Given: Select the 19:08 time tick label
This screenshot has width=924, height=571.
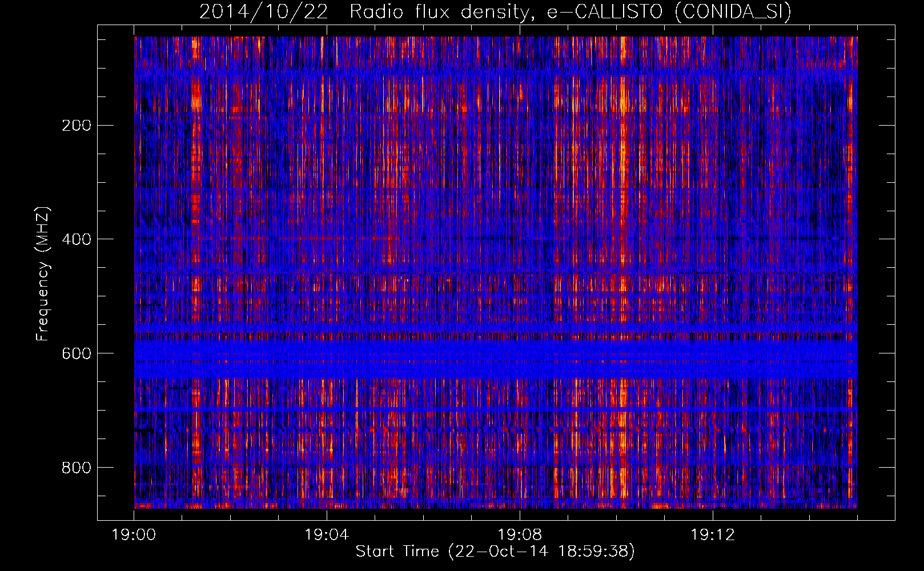Looking at the screenshot, I should (x=520, y=535).
